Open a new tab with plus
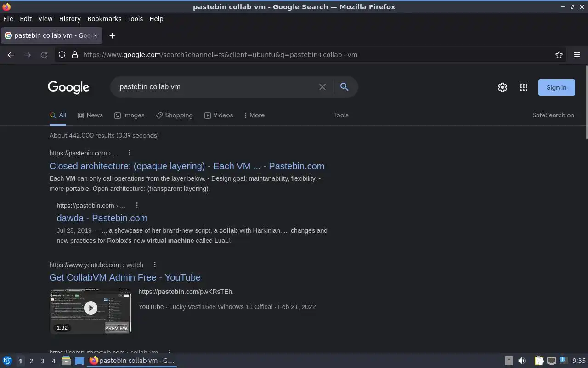The height and width of the screenshot is (368, 588). coord(112,35)
